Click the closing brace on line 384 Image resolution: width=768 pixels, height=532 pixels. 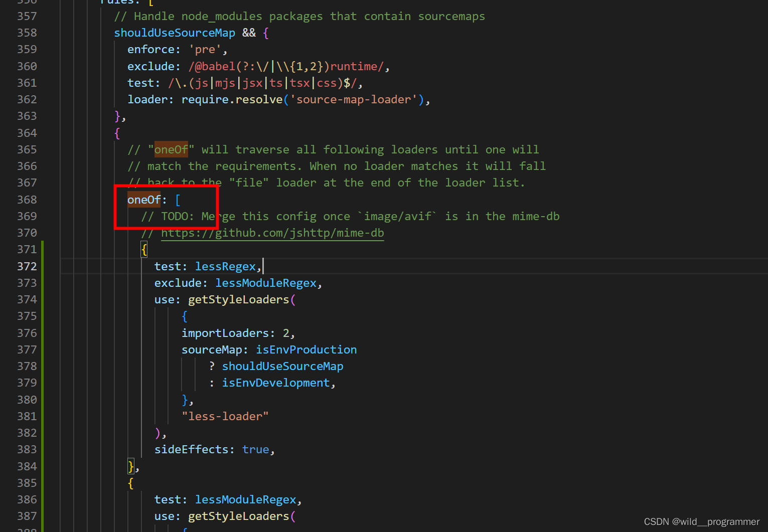pyautogui.click(x=131, y=466)
